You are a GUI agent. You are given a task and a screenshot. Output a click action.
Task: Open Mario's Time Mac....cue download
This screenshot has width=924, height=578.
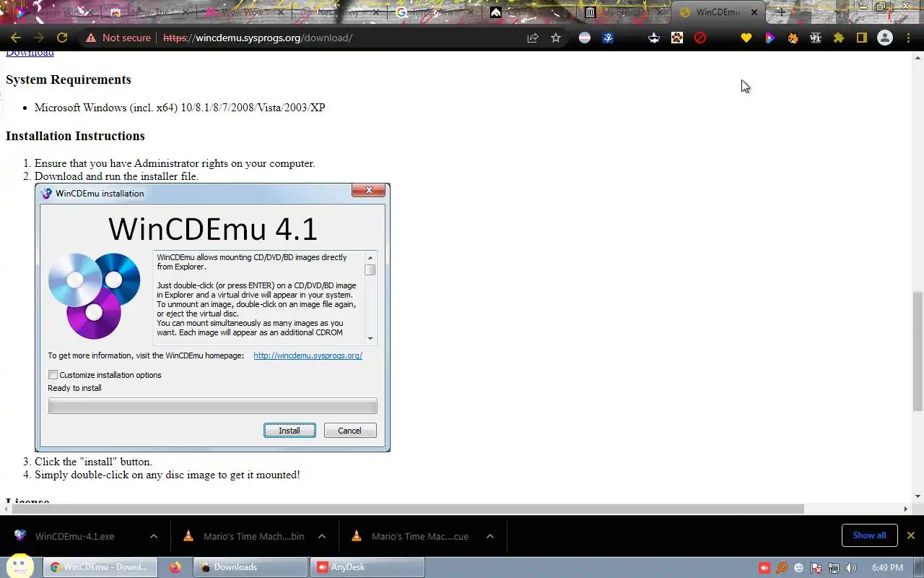pyautogui.click(x=420, y=536)
